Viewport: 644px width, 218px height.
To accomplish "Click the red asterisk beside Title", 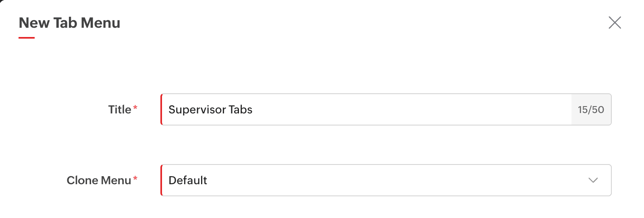I will click(x=135, y=107).
